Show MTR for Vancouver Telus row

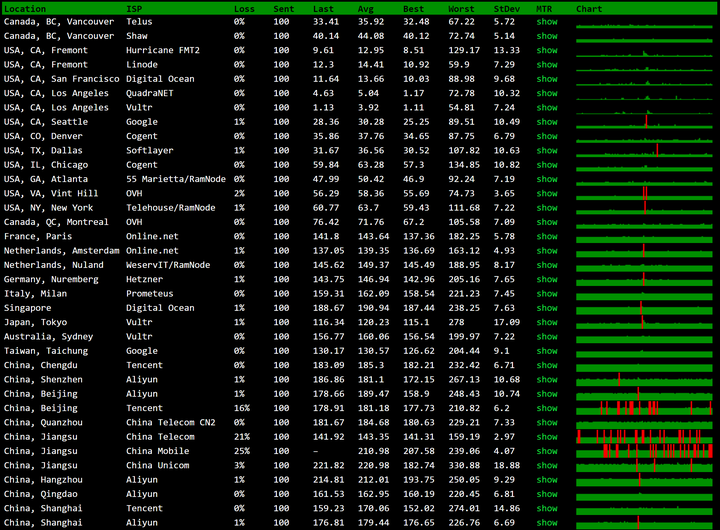click(547, 22)
